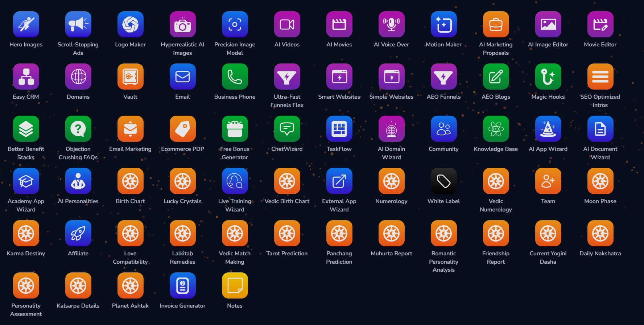Screen dimensions: 644x325
Task: Select the Domains globe icon
Action: 78,77
